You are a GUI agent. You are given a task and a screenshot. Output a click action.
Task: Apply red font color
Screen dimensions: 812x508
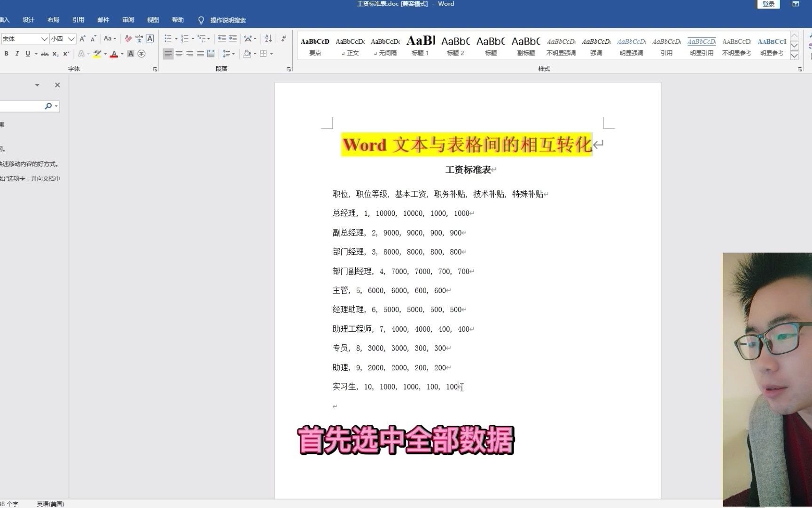click(114, 54)
